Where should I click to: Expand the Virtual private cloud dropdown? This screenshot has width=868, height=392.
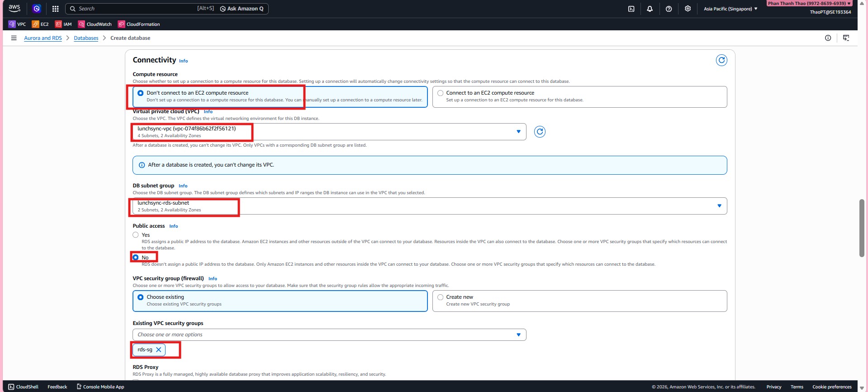[x=518, y=132]
